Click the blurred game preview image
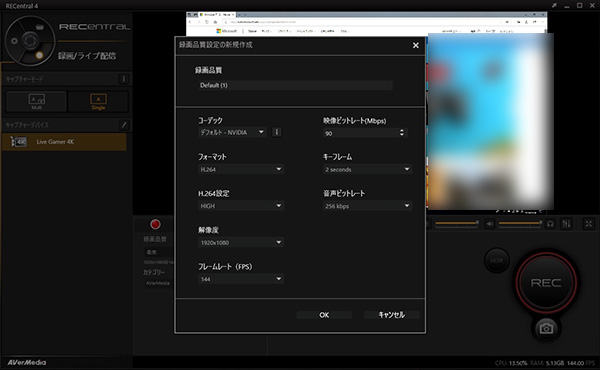Image resolution: width=600 pixels, height=370 pixels. [x=490, y=122]
